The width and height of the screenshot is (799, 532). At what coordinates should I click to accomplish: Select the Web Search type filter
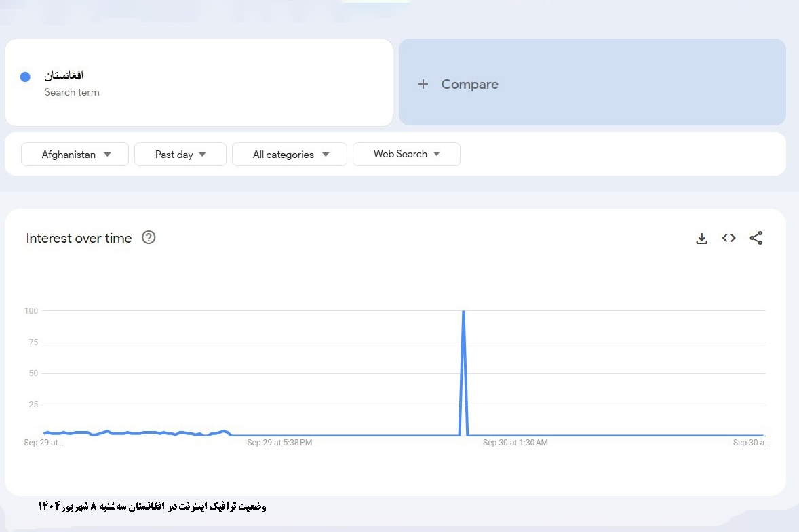point(402,154)
